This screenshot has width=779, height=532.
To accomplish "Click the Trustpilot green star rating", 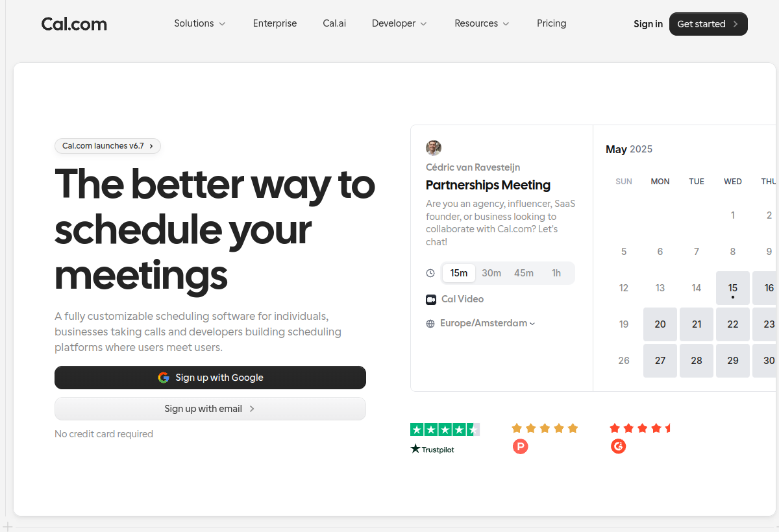I will coord(445,429).
